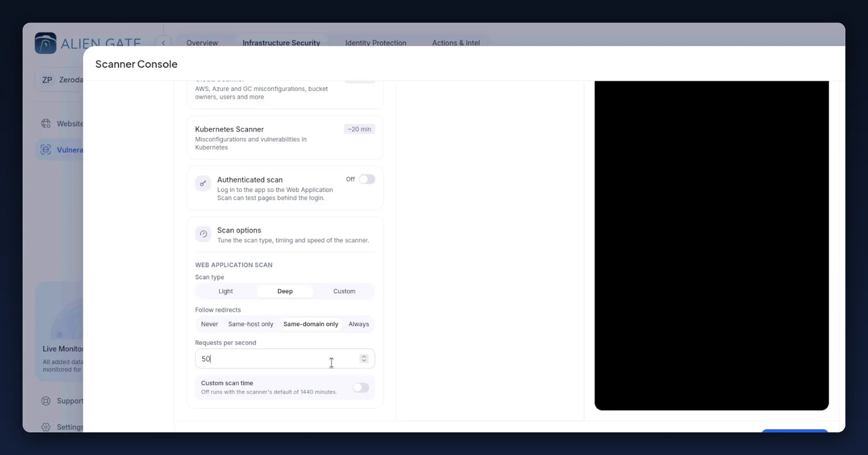Set Follow redirects to Same-host only
Image resolution: width=868 pixels, height=455 pixels.
point(251,324)
